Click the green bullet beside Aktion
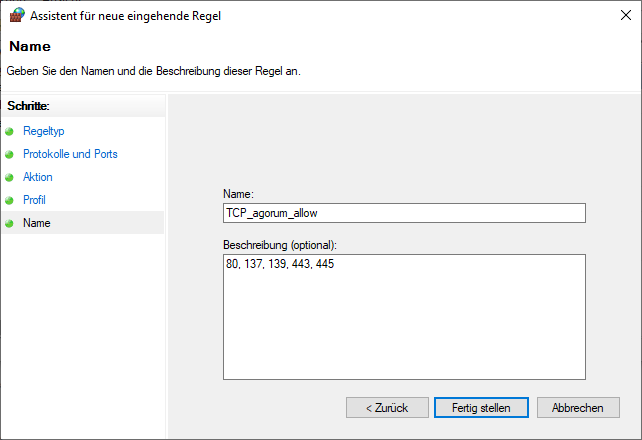Screen dimensions: 642x440 [x=9, y=177]
